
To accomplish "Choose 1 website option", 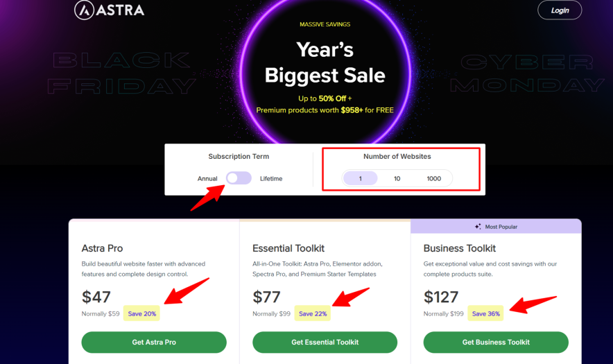I will [361, 178].
